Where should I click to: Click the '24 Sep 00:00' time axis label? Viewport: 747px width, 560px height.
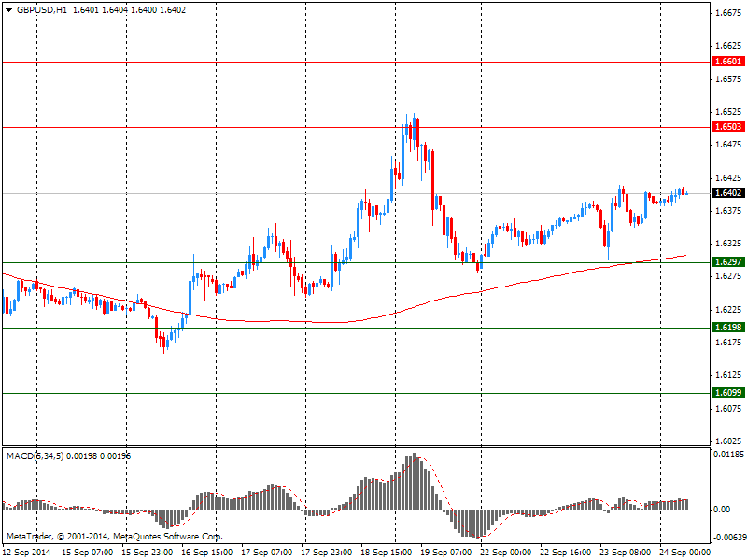point(684,553)
